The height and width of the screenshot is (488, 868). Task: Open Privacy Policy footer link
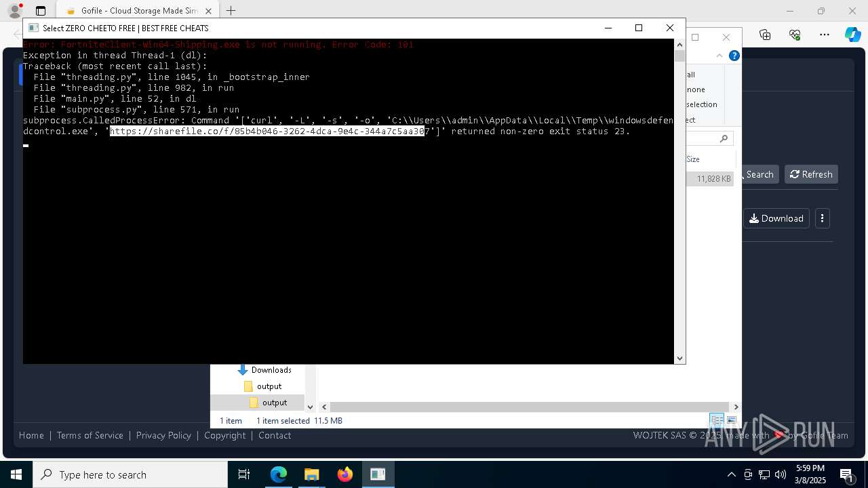tap(163, 435)
